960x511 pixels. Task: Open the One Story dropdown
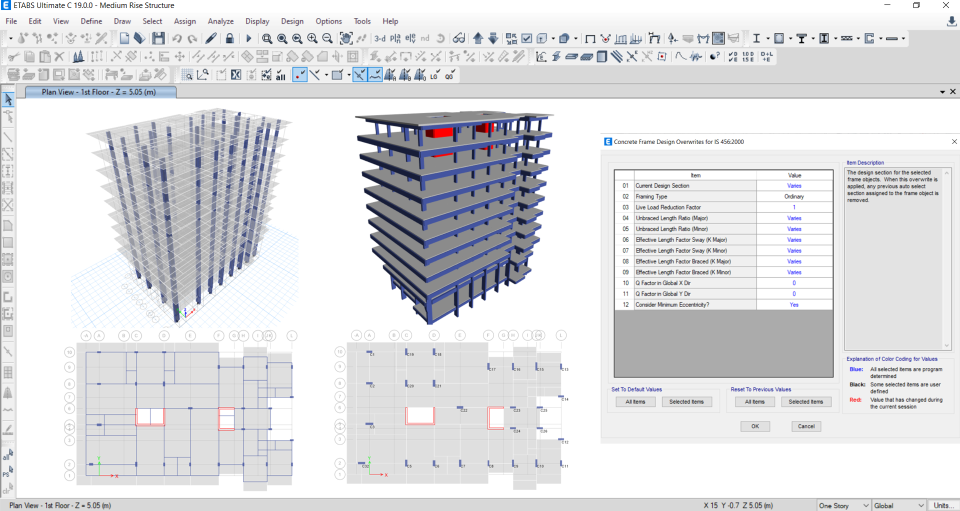[x=842, y=505]
